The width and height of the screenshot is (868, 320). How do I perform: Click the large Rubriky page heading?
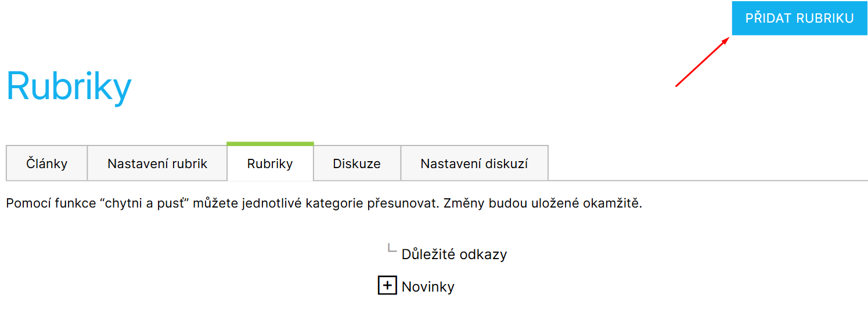[69, 88]
